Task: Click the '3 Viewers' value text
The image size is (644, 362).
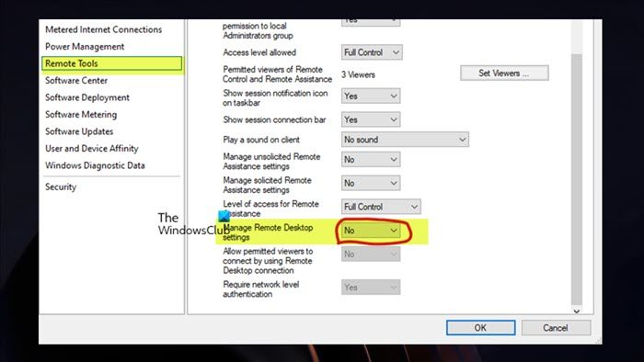Action: [x=358, y=74]
